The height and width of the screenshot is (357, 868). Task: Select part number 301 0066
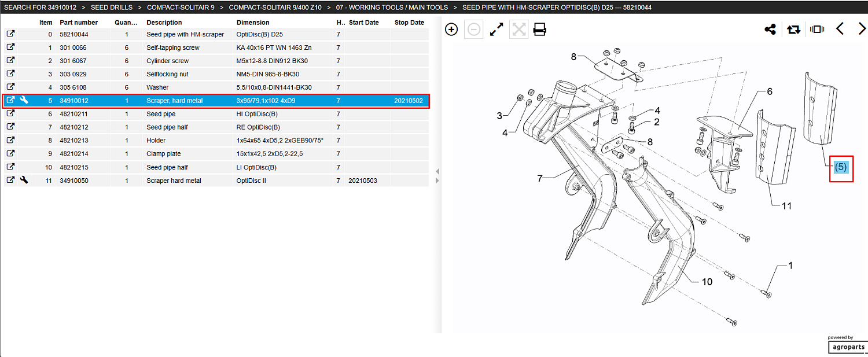(73, 47)
